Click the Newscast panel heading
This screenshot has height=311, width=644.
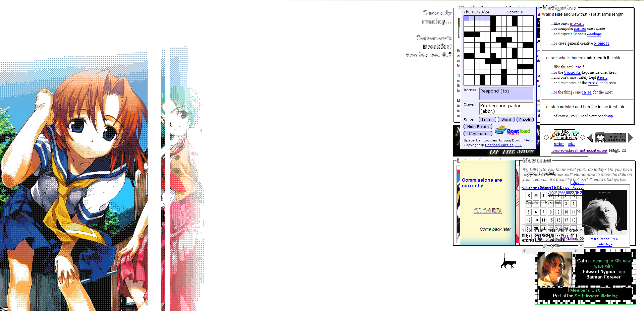[x=537, y=161]
